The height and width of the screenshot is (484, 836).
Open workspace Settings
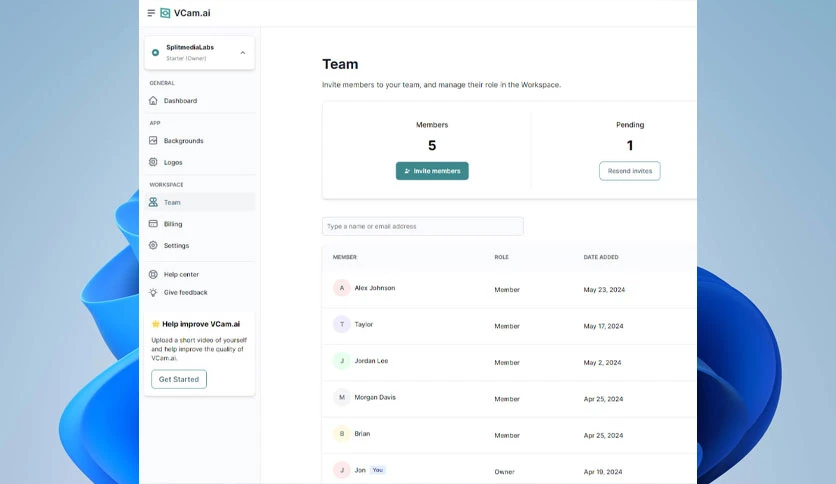coord(176,246)
